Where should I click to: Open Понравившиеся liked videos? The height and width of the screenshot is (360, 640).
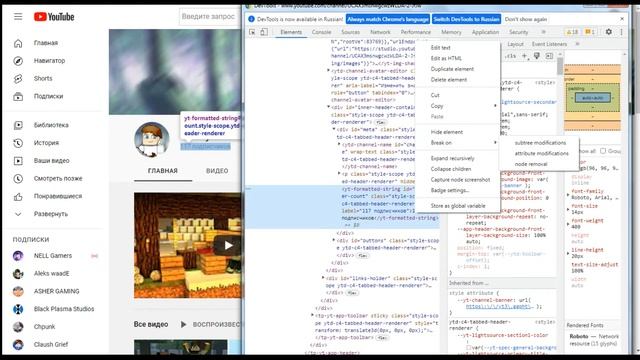click(x=58, y=196)
